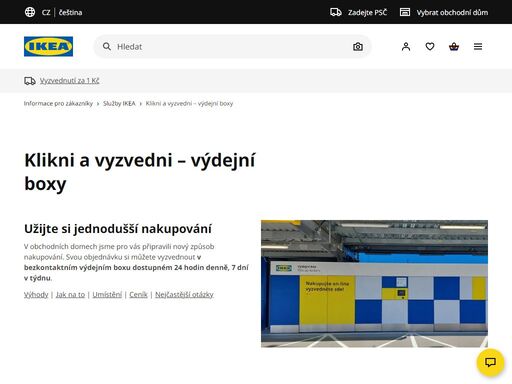Viewport: 512px width, 384px height.
Task: Open the wishlist heart icon
Action: (430, 46)
